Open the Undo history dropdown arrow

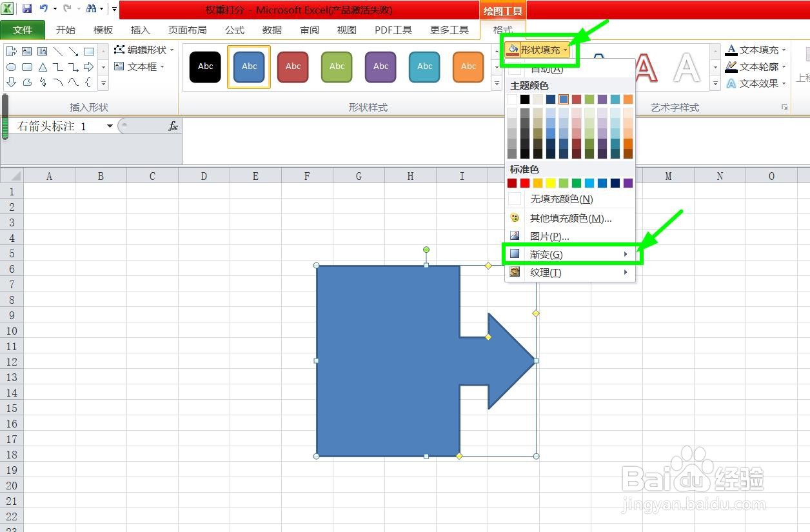(55, 9)
